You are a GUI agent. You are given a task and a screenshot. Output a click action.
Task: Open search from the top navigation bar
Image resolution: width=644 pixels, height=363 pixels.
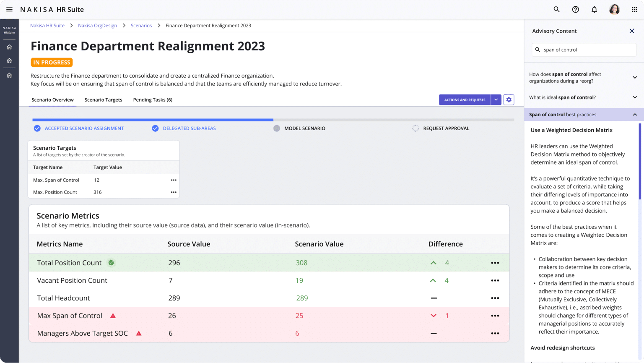[556, 9]
